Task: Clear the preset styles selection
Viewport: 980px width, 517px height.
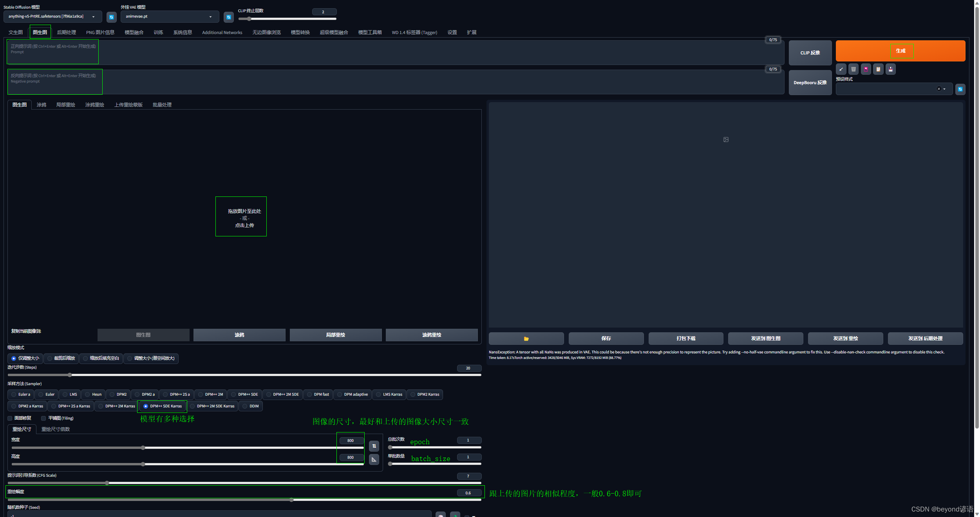Action: tap(938, 89)
